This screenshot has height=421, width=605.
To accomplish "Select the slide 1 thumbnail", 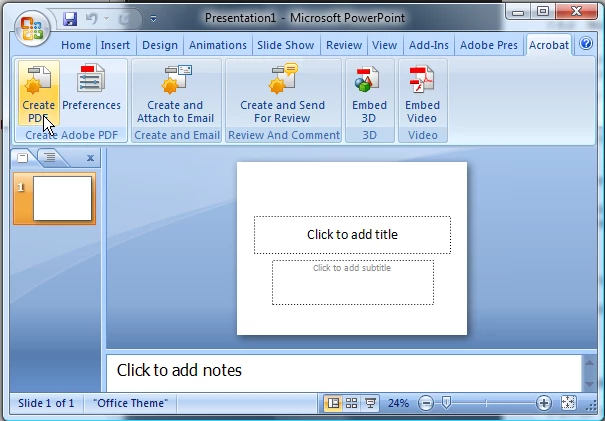I will [x=54, y=198].
